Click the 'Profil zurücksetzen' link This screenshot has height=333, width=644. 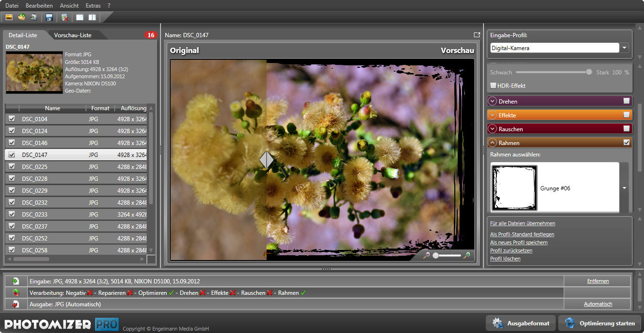511,250
